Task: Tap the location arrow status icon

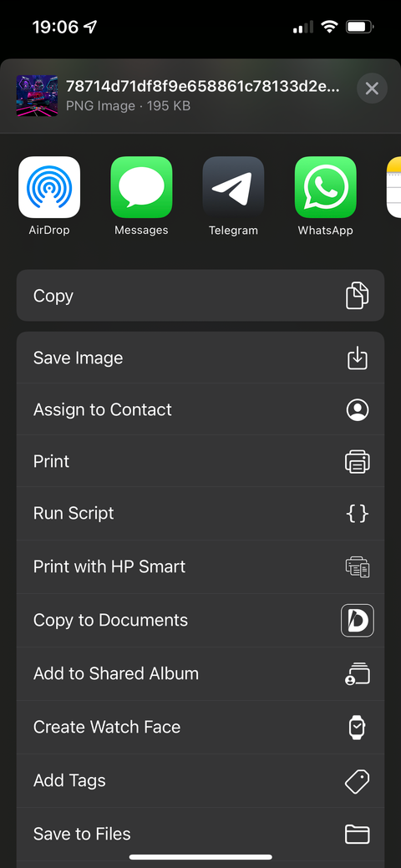Action: pyautogui.click(x=90, y=27)
